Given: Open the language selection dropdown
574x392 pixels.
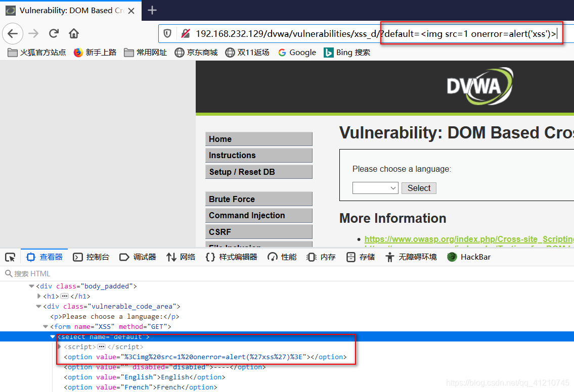Looking at the screenshot, I should (x=375, y=188).
